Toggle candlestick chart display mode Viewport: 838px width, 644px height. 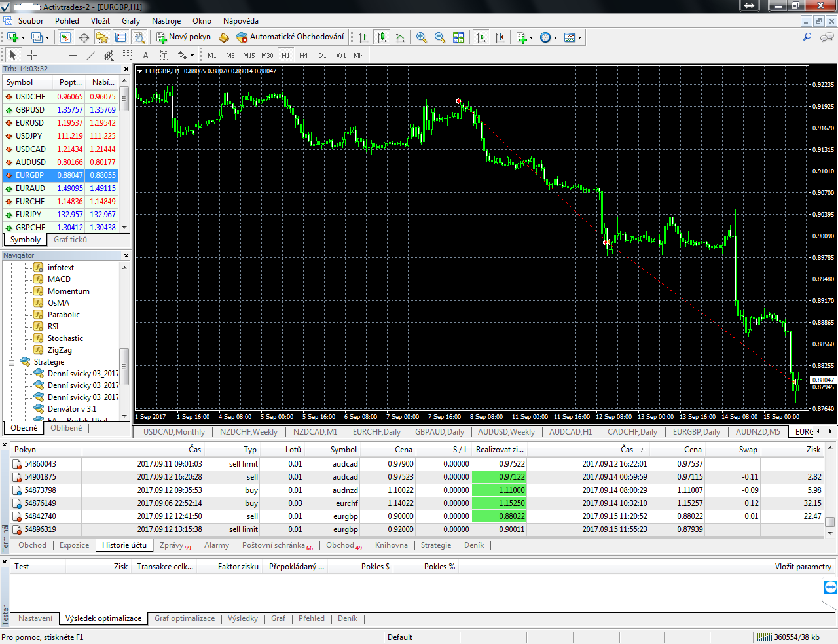382,37
